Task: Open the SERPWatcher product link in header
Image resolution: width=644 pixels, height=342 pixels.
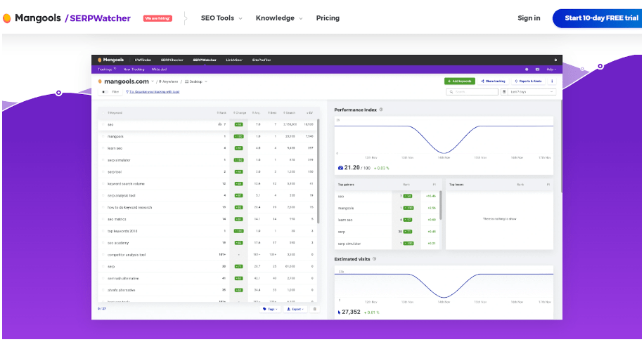Action: 100,18
